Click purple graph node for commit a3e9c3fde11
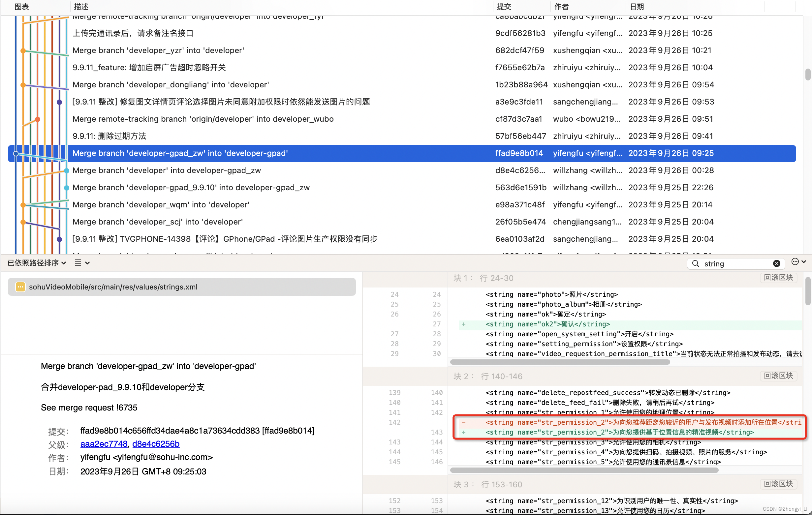The width and height of the screenshot is (812, 515). coord(59,102)
